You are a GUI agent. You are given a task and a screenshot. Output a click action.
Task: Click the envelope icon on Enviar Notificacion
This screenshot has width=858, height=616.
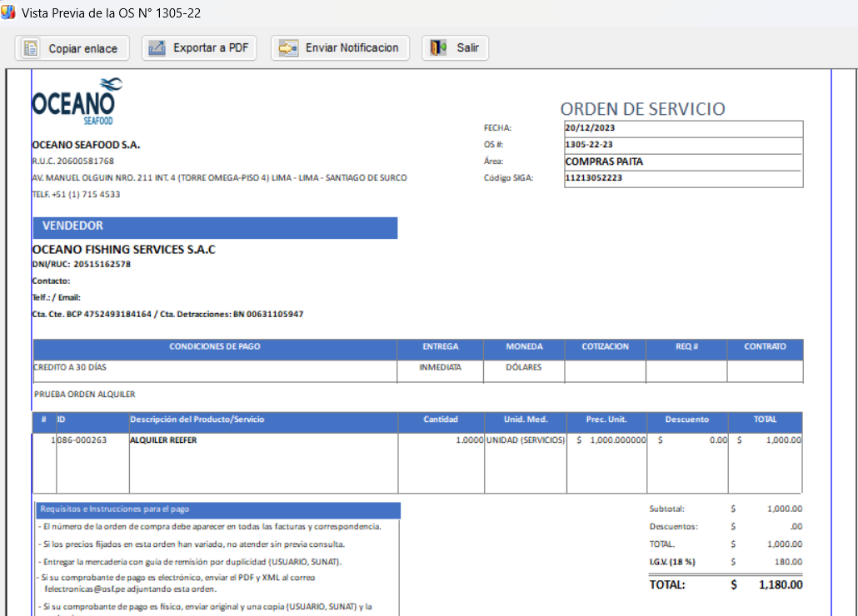click(288, 48)
